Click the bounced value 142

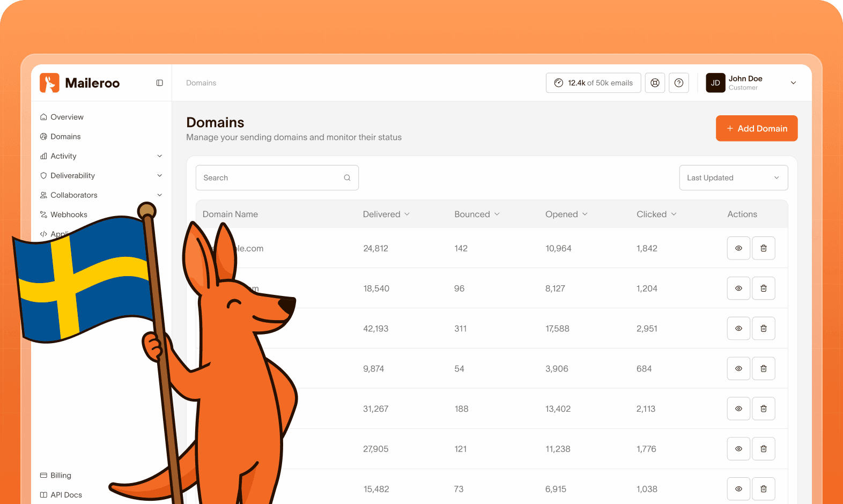(461, 249)
